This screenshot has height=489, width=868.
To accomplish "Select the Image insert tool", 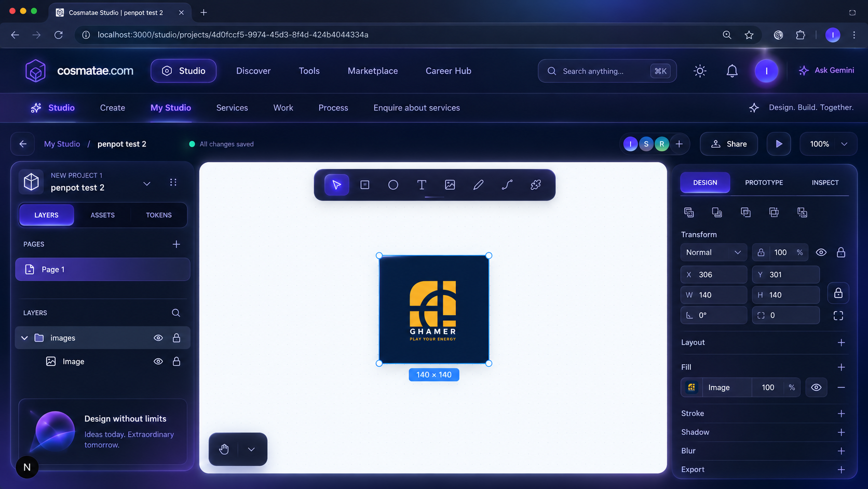I will [x=450, y=184].
